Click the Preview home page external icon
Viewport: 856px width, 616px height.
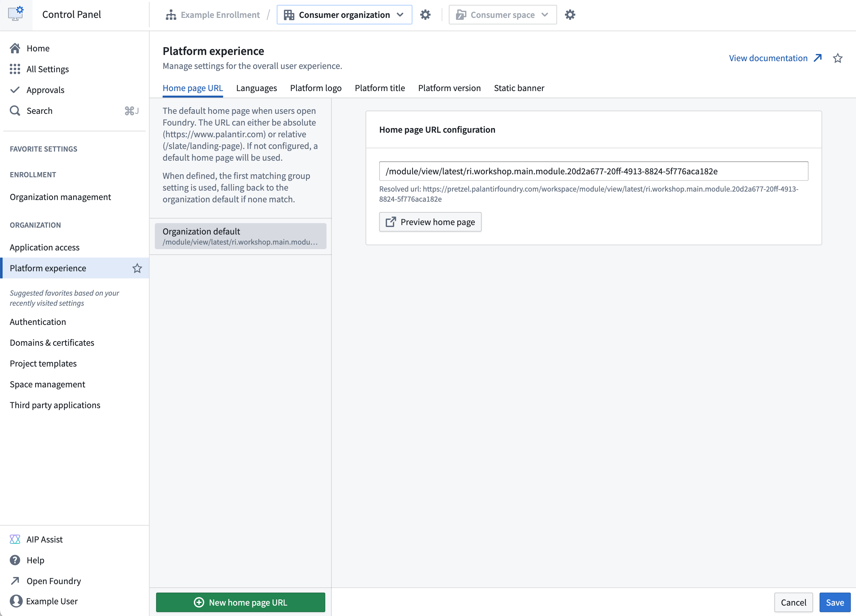pyautogui.click(x=391, y=222)
